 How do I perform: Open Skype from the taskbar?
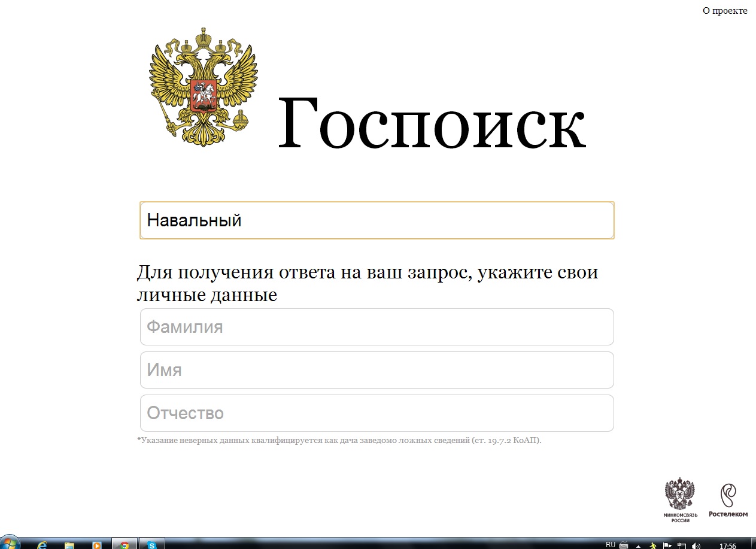pos(152,545)
